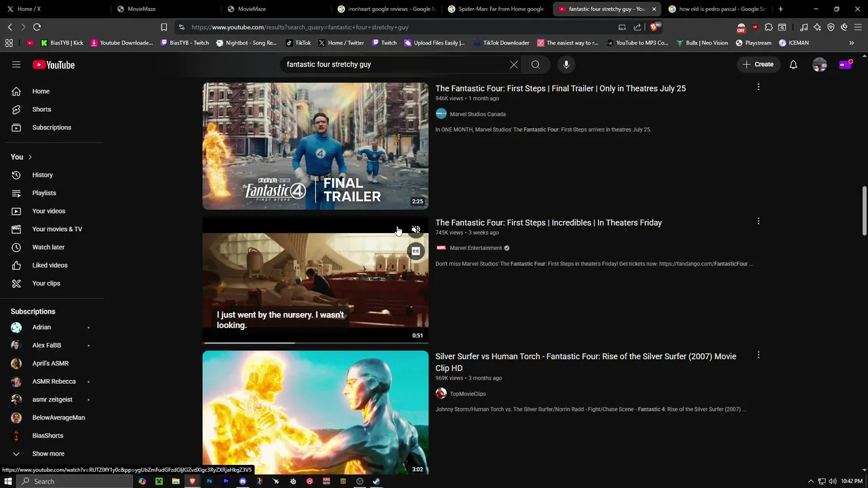The width and height of the screenshot is (868, 488).
Task: Switch to the ironheart google reviews tab
Action: coord(388,9)
